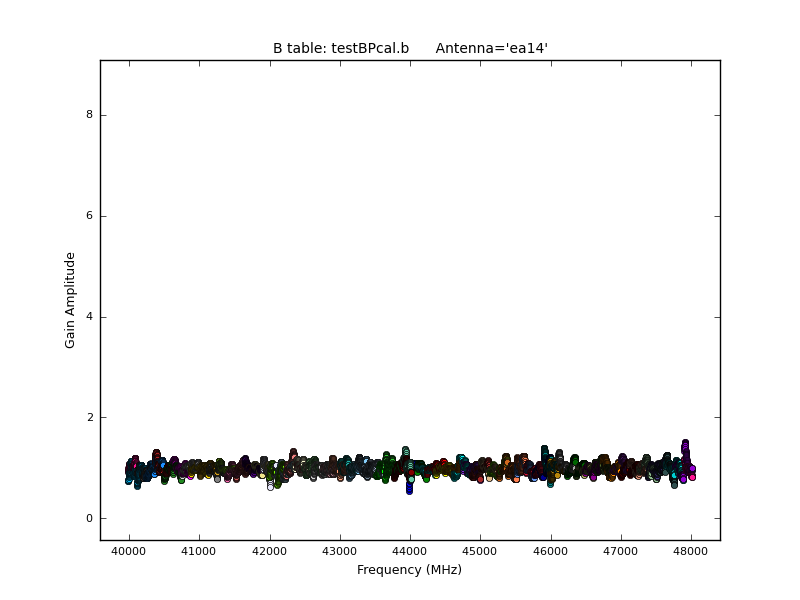The width and height of the screenshot is (800, 600).
Task: Click the 45000 x-axis tick label
Action: [x=480, y=551]
